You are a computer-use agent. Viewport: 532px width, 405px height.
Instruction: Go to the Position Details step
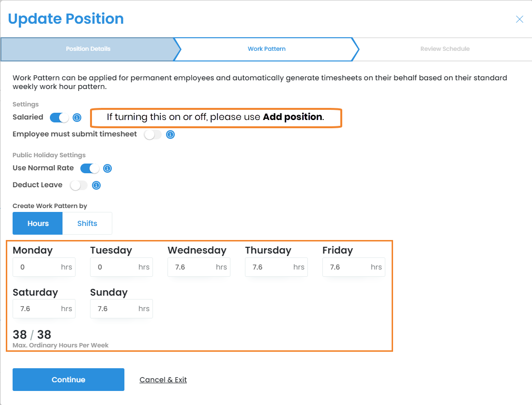click(x=88, y=49)
